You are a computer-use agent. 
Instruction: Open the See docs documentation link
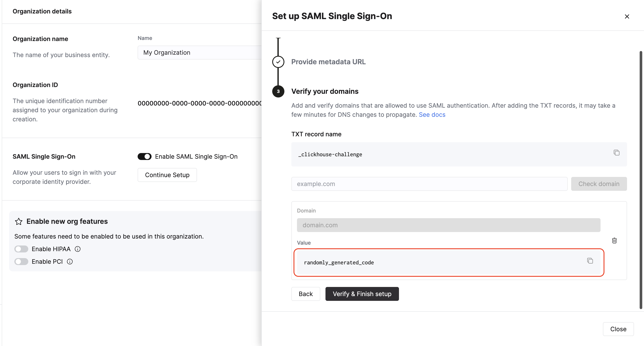(x=432, y=115)
